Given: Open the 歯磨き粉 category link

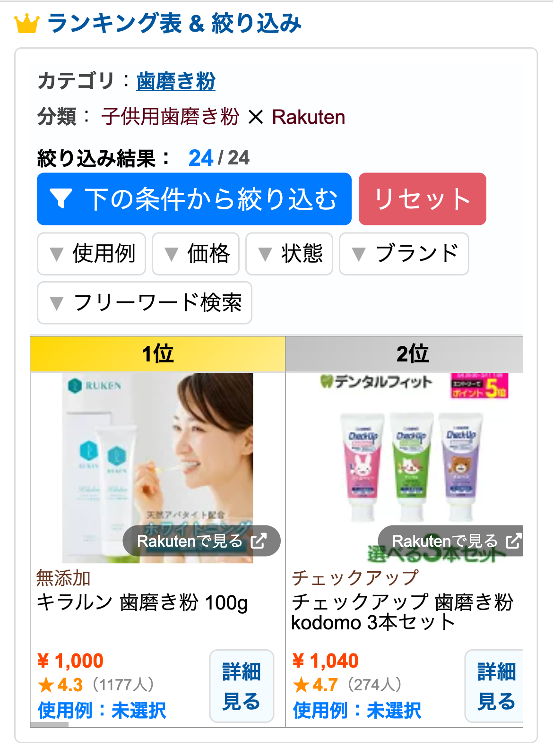Looking at the screenshot, I should click(176, 81).
